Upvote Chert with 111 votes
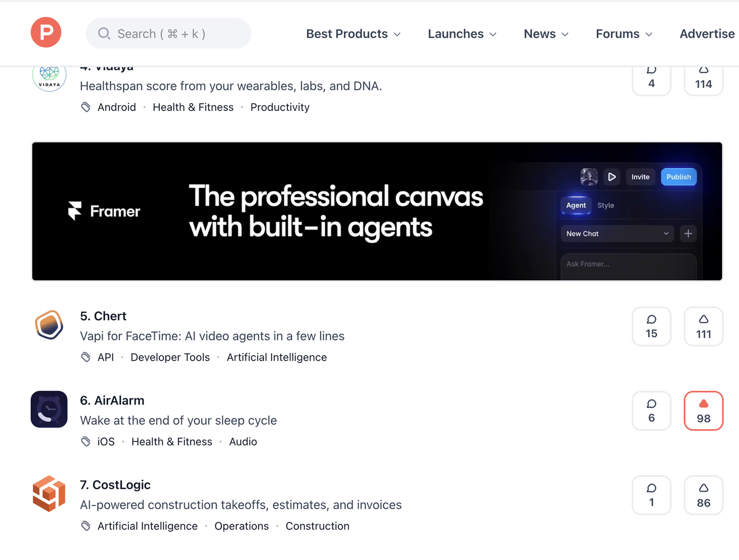The image size is (739, 560). 704,326
